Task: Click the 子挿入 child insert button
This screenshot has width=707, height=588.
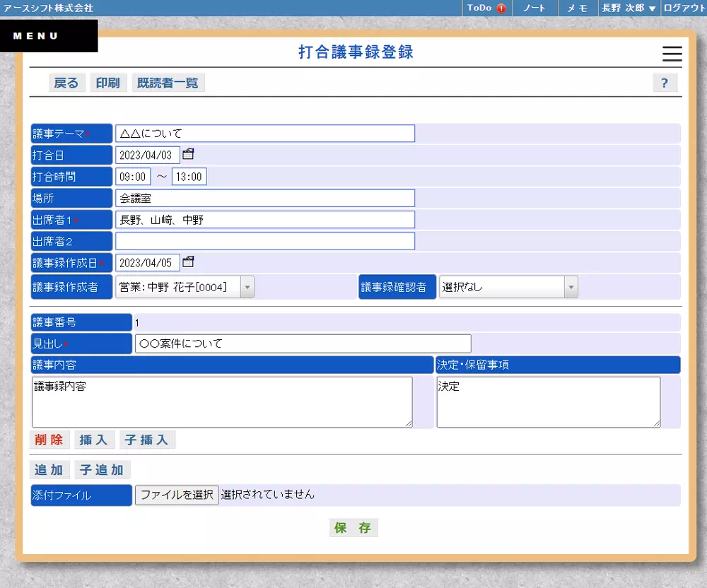Action: click(147, 439)
